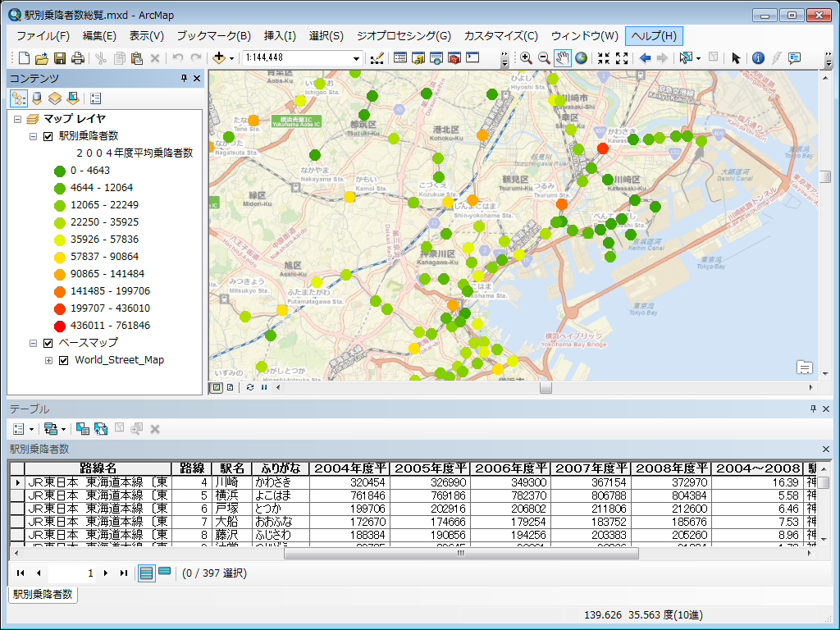Open the Table of Contents window icon
Screen dimensions: 840x630
point(400,57)
